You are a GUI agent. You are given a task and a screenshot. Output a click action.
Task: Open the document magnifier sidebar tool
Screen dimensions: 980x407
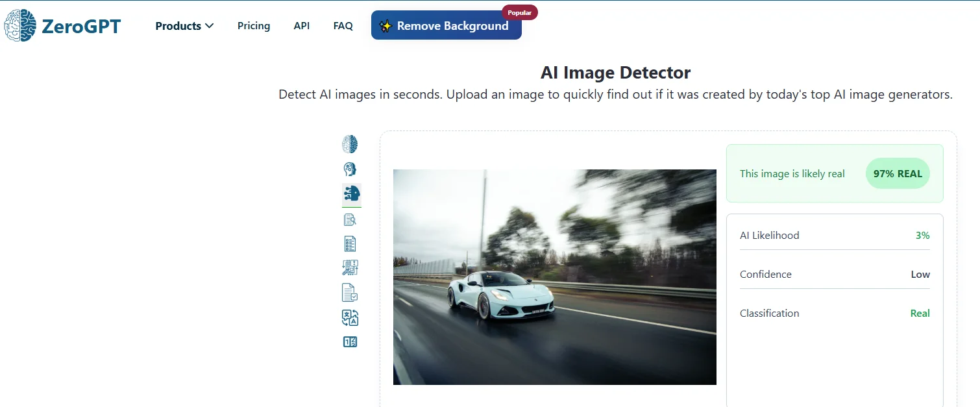coord(350,219)
